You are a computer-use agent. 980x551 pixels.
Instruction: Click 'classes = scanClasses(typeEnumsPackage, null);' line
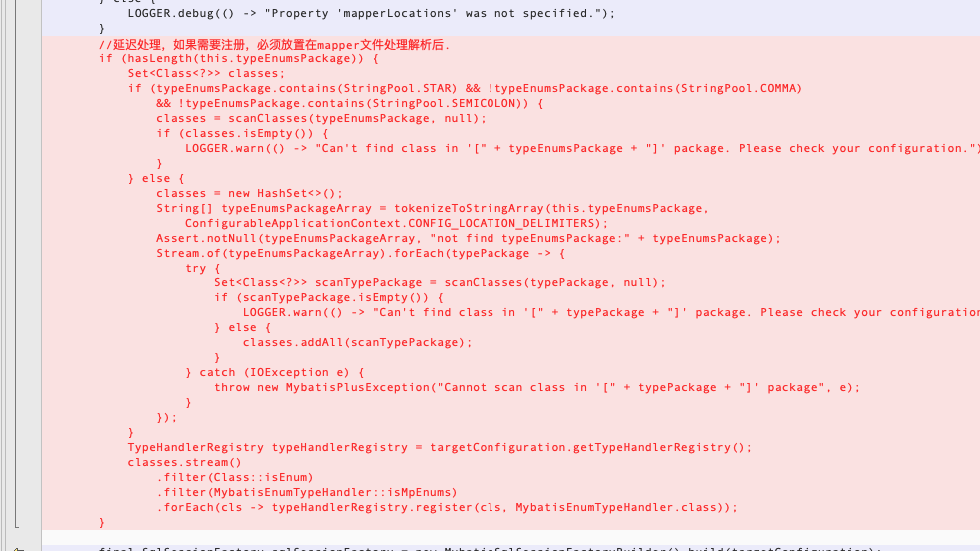tap(322, 118)
